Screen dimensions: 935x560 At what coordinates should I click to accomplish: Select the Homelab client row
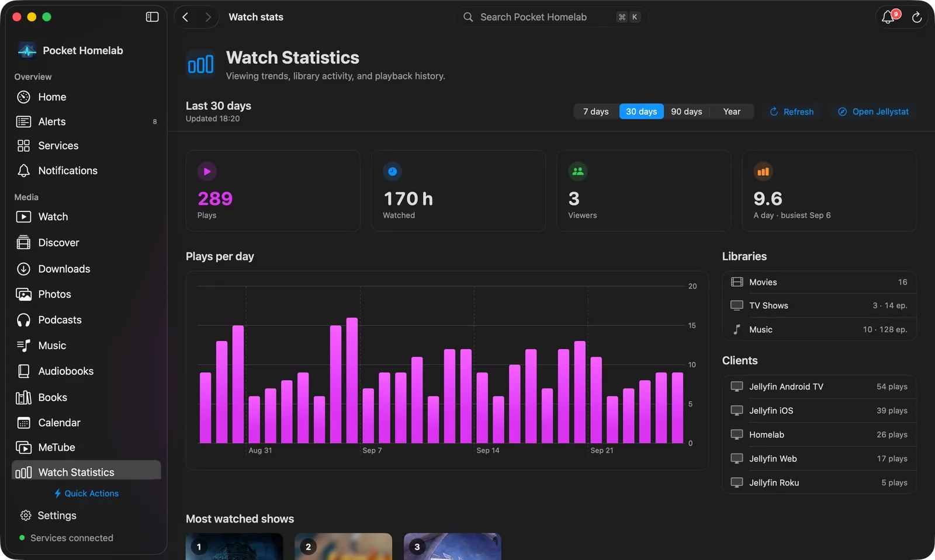[819, 434]
